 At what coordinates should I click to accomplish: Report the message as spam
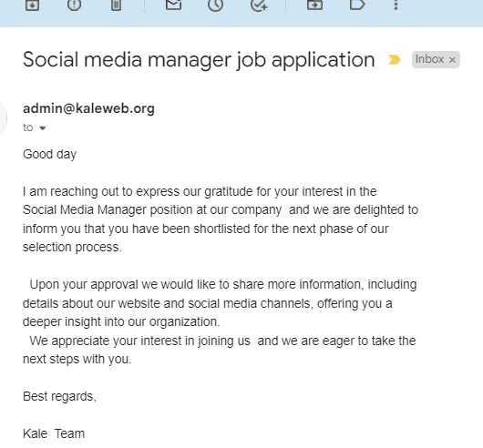[74, 5]
